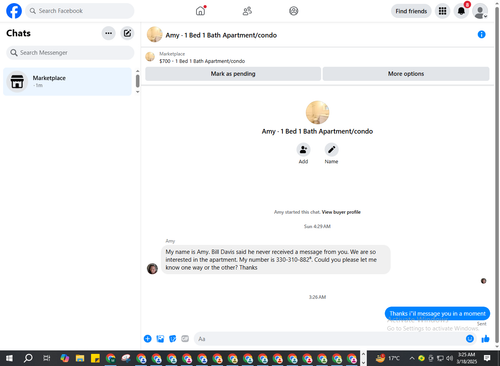Open weather widget showing 17°C
The image size is (500, 366).
click(388, 358)
